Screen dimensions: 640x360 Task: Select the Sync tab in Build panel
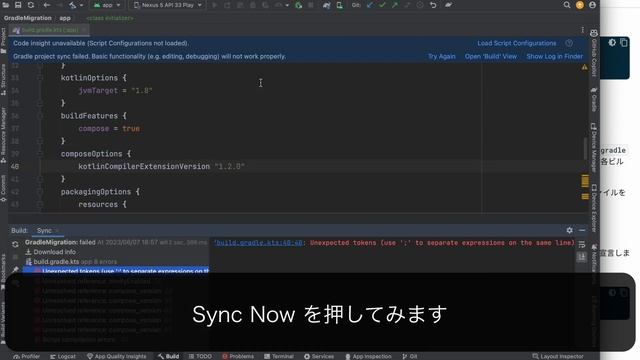pyautogui.click(x=44, y=231)
